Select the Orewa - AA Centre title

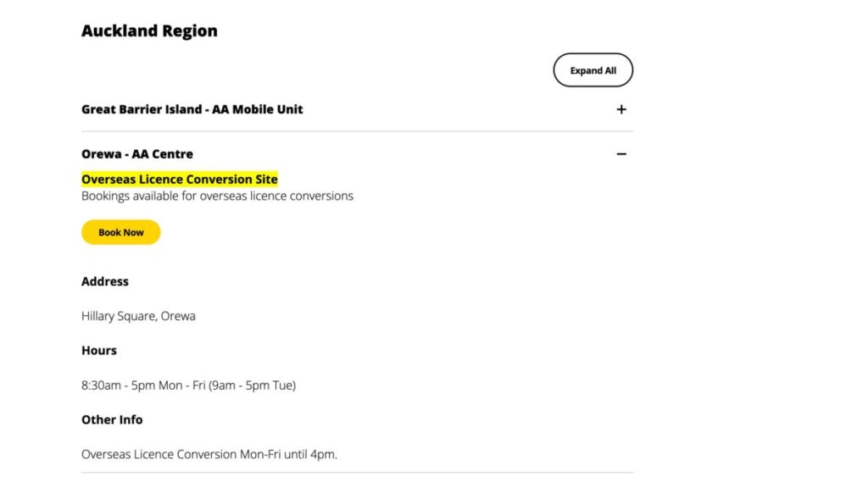click(x=136, y=153)
